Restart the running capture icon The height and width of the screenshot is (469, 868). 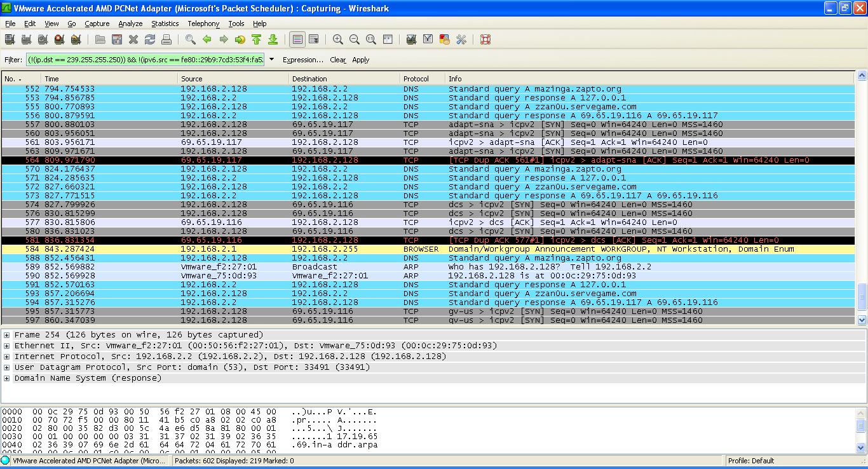pos(76,39)
